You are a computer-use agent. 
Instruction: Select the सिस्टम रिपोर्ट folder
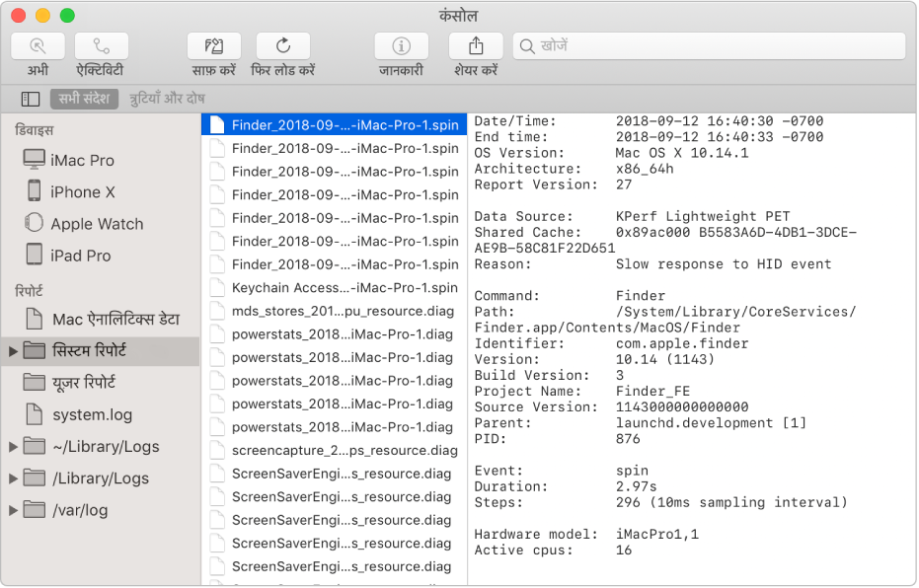pyautogui.click(x=101, y=351)
